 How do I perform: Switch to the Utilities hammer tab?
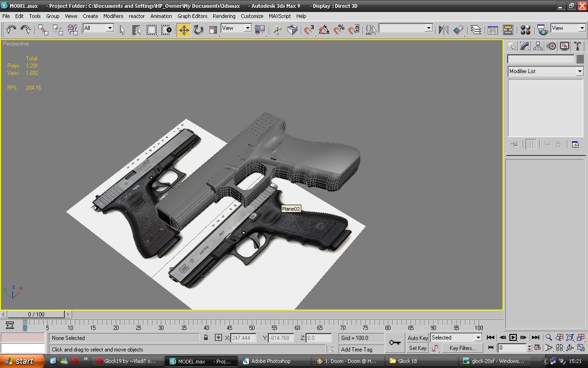(x=578, y=46)
